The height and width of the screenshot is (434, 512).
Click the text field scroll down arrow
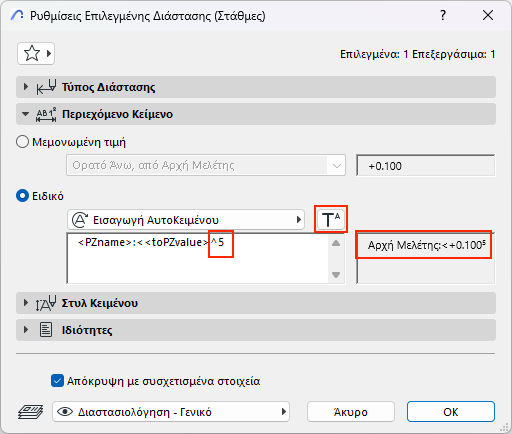point(336,275)
